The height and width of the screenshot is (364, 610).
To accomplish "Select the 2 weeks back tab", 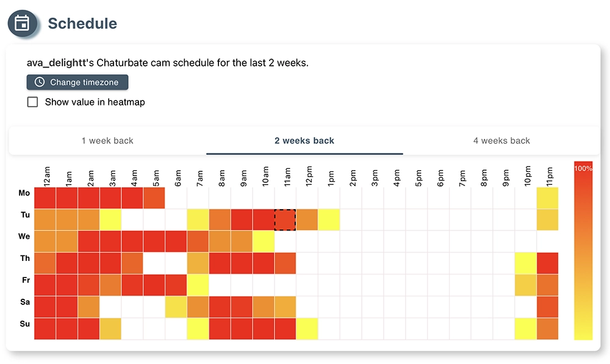I will click(304, 141).
